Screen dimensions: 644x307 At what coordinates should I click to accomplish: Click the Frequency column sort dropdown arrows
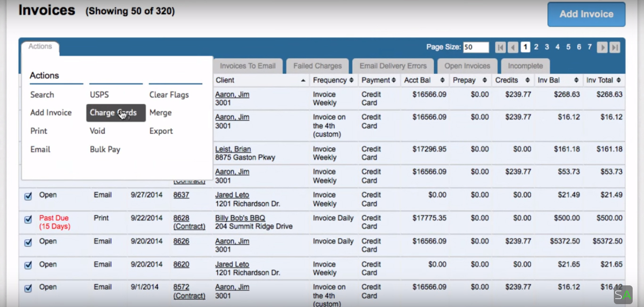[351, 81]
